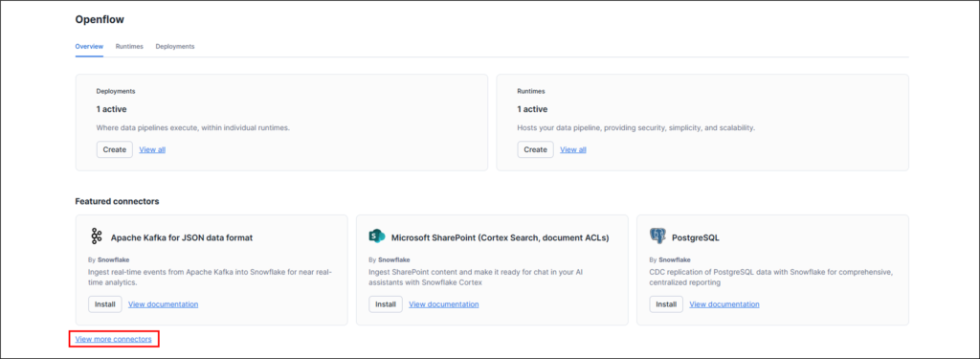Select the PostgreSQL connector title
Screen dimensions: 980x359
[696, 237]
